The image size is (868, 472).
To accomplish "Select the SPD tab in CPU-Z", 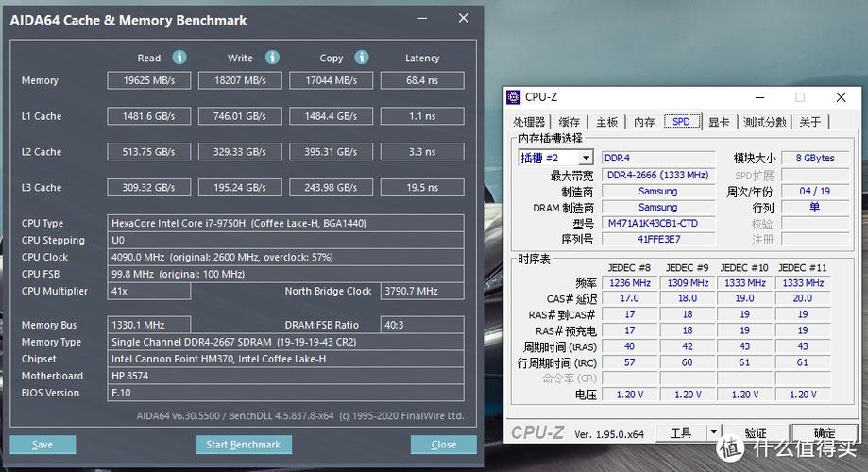I will [681, 121].
